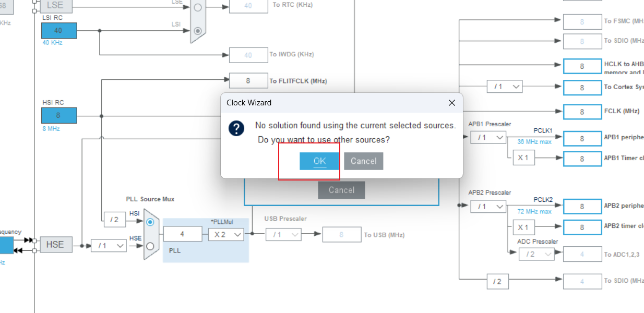The width and height of the screenshot is (644, 313).
Task: Click the APB2 peripheral clocks value field
Action: point(582,207)
